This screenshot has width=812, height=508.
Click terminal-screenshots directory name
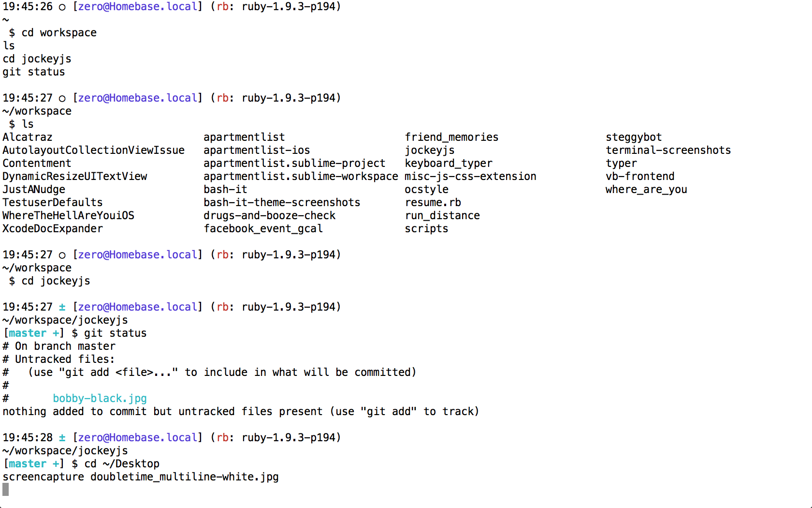[668, 150]
